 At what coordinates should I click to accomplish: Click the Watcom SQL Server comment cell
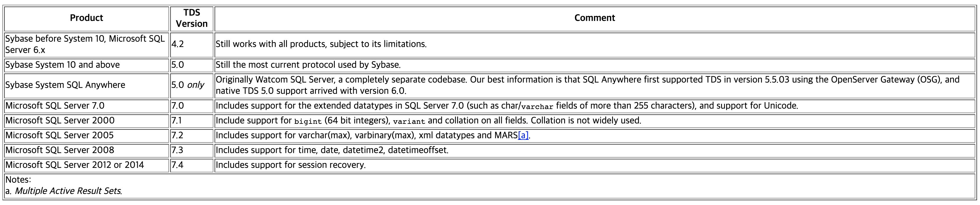point(595,85)
